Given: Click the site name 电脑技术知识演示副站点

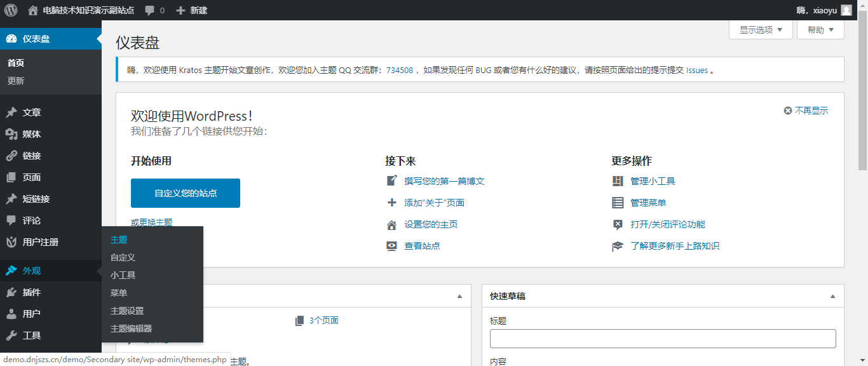Looking at the screenshot, I should tap(88, 10).
